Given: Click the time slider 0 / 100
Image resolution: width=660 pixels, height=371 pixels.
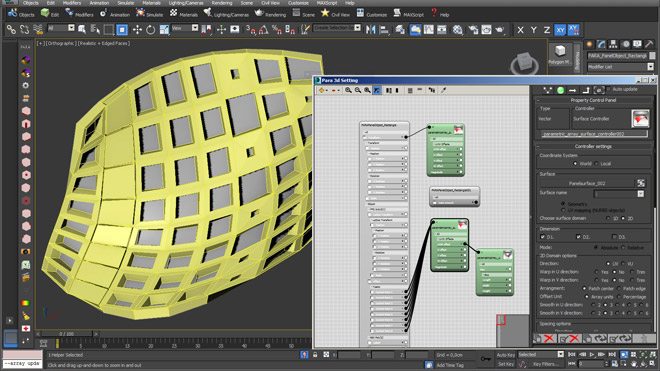Looking at the screenshot, I should pos(67,334).
